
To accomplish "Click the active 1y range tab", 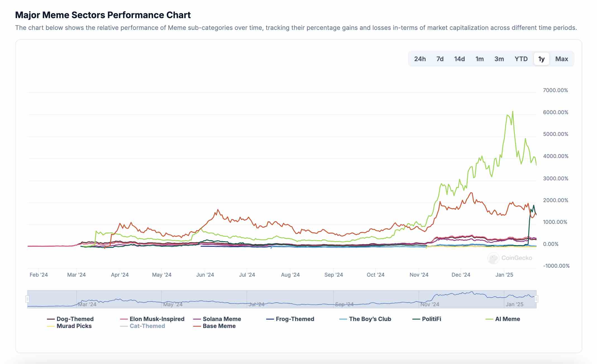I will point(541,59).
